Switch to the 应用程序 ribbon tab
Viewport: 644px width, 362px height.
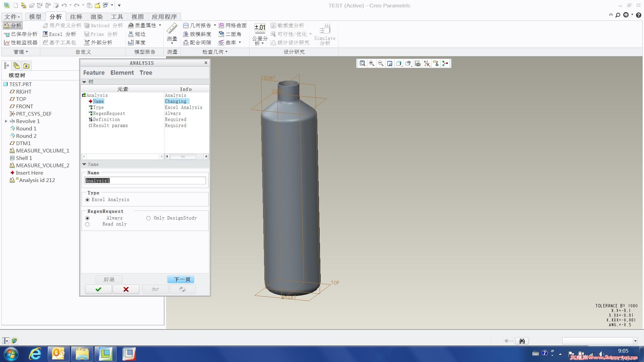click(164, 17)
